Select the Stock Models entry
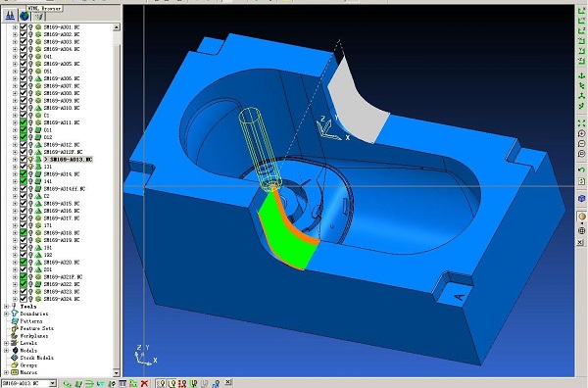 [37, 358]
